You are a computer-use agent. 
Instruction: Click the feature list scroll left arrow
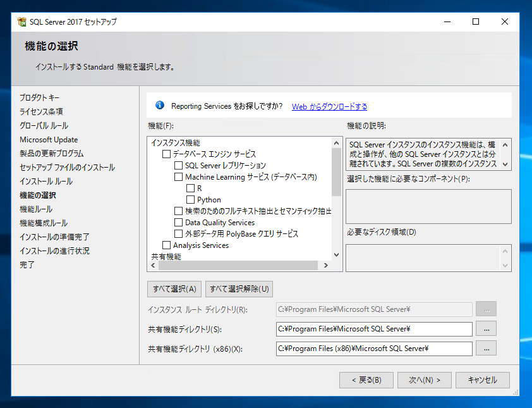point(153,265)
